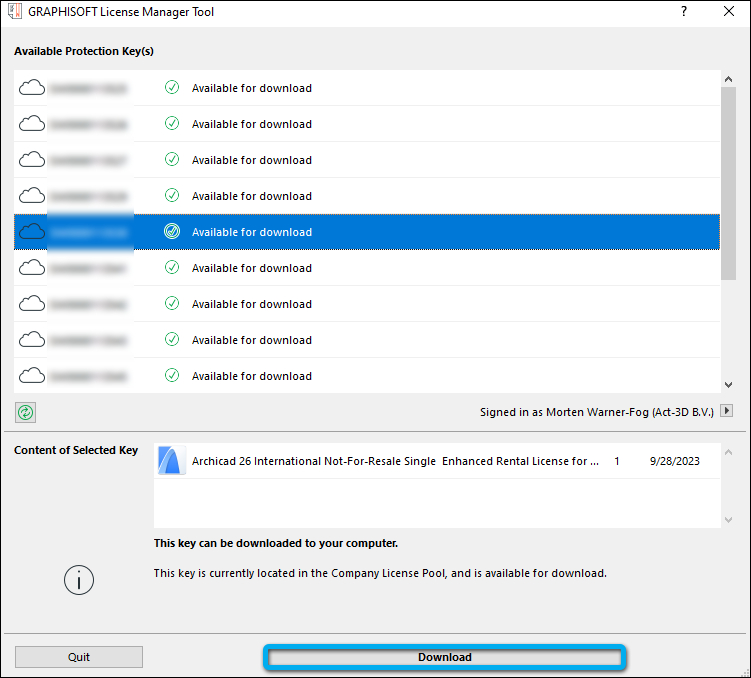The image size is (751, 678).
Task: Click content list scroll up arrow
Action: point(728,452)
